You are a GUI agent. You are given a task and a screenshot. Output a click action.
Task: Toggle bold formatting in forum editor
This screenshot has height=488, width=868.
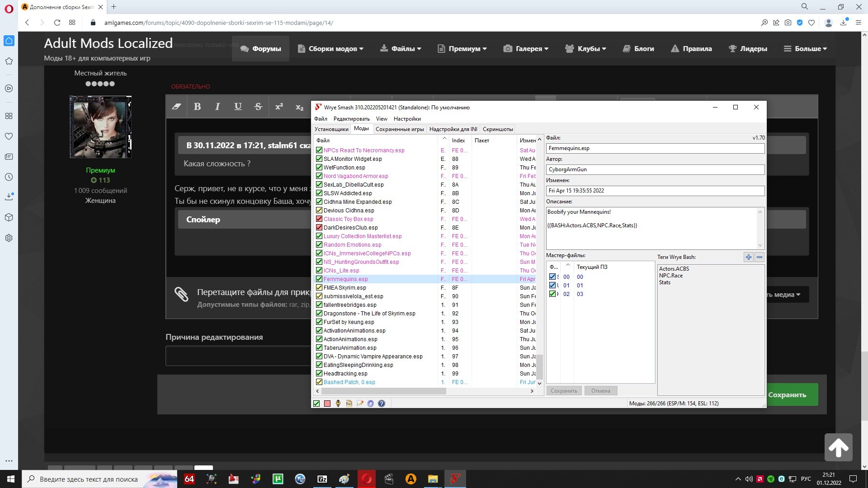[197, 107]
